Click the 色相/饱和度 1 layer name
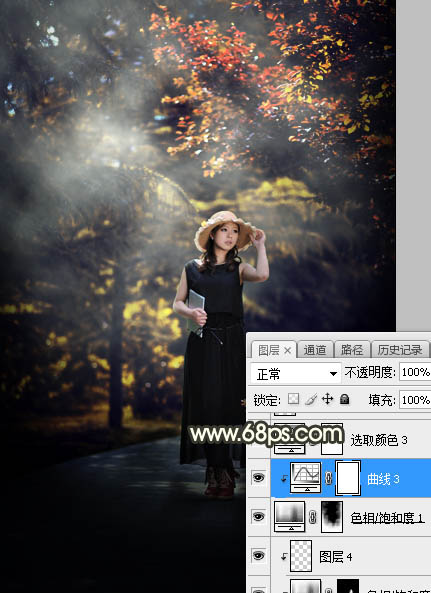Screen dimensions: 431x593 click(387, 517)
